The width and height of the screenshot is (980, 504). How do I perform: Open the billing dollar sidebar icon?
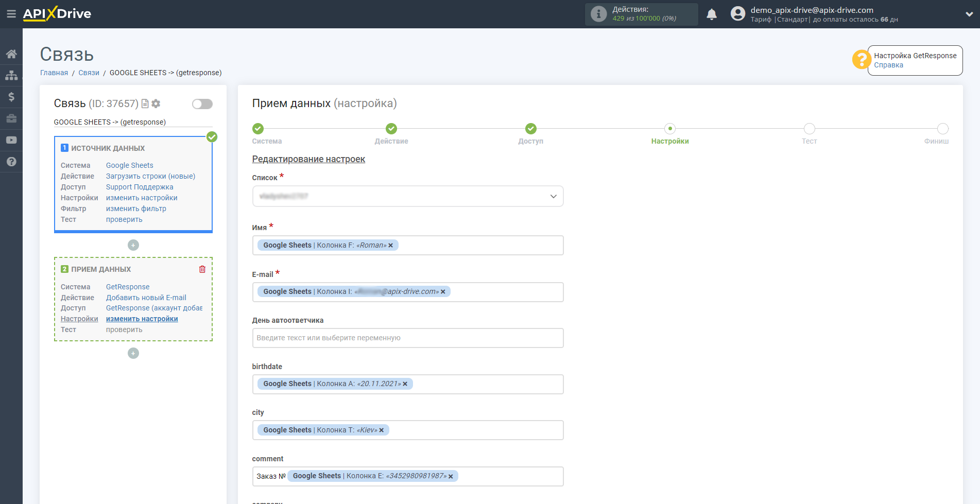11,97
